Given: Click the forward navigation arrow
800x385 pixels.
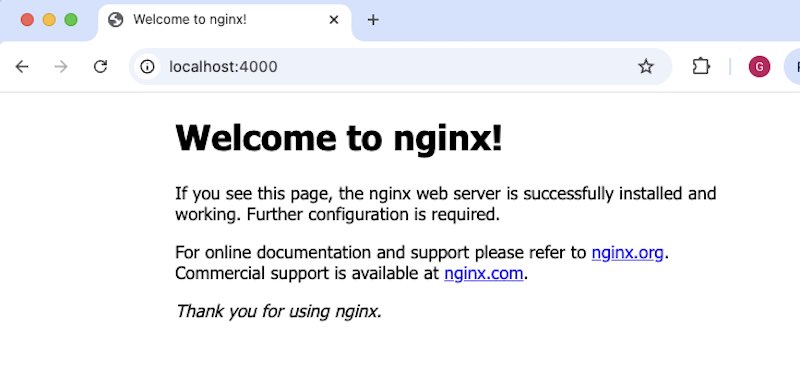Looking at the screenshot, I should pos(61,66).
